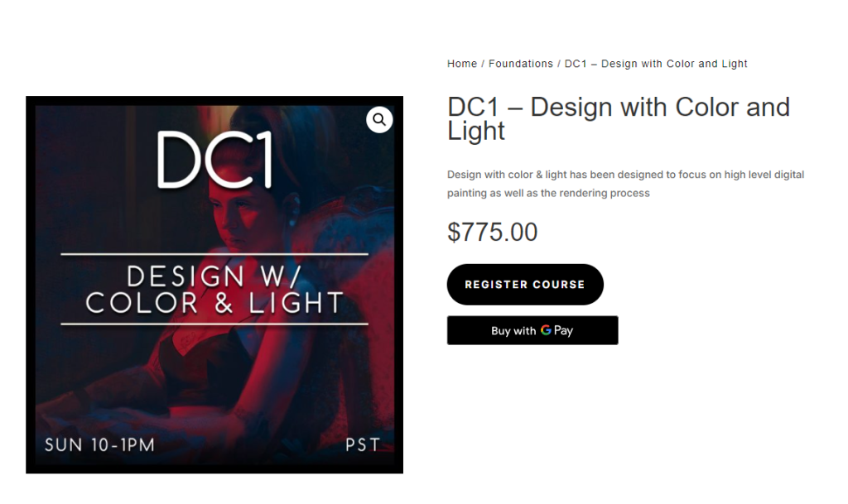This screenshot has height=504, width=848.
Task: Click the "PST" timezone label on the artwork
Action: point(362,444)
